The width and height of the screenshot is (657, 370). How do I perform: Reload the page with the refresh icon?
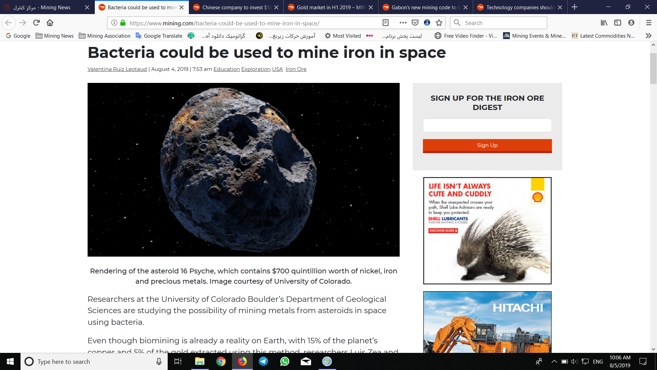tap(36, 23)
